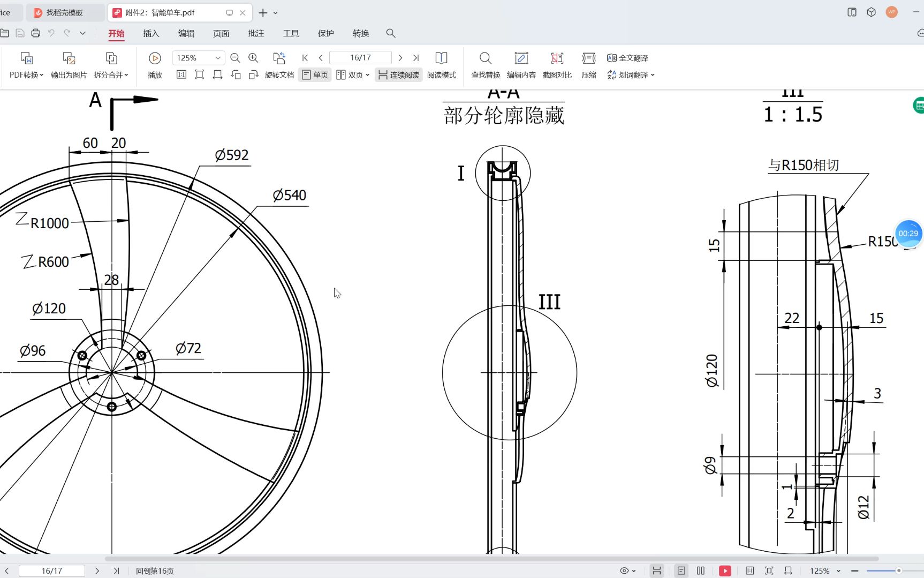
Task: Add a new tab with plus button
Action: [263, 13]
